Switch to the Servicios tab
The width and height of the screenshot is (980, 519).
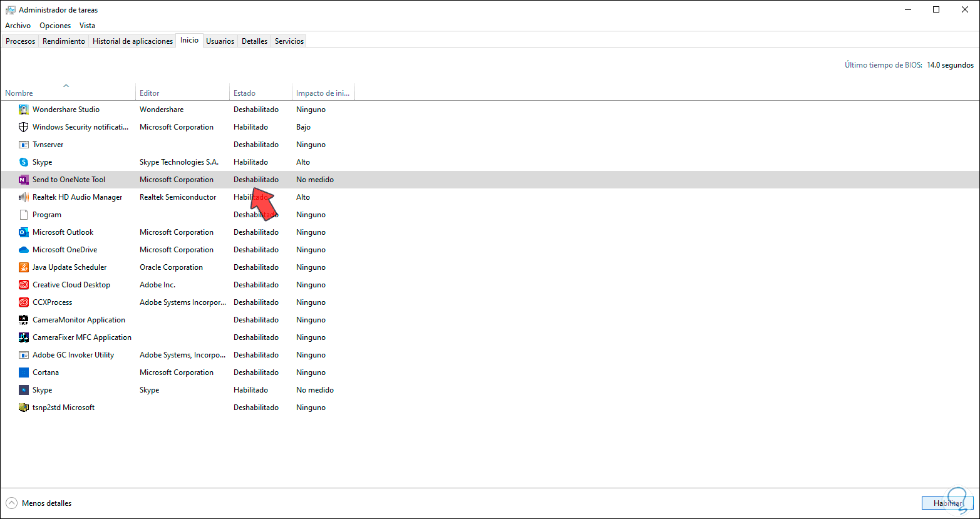(x=289, y=41)
